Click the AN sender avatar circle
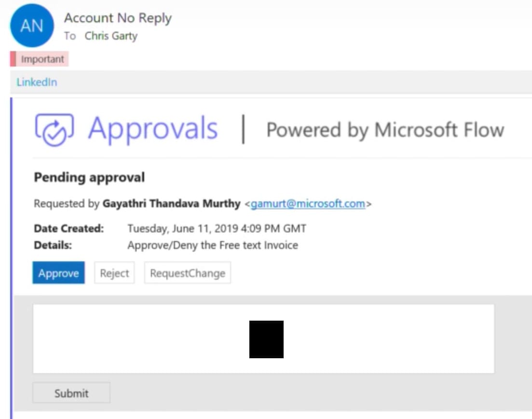This screenshot has height=419, width=532. click(32, 26)
